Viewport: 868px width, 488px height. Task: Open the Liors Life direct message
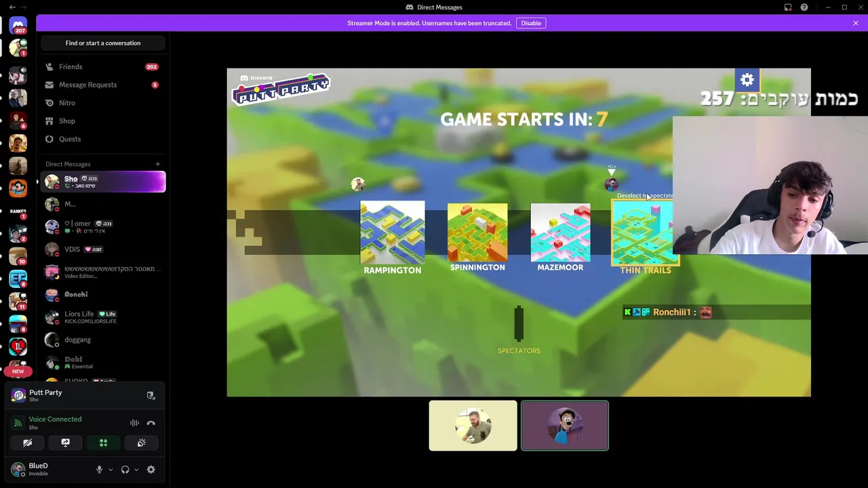[103, 317]
